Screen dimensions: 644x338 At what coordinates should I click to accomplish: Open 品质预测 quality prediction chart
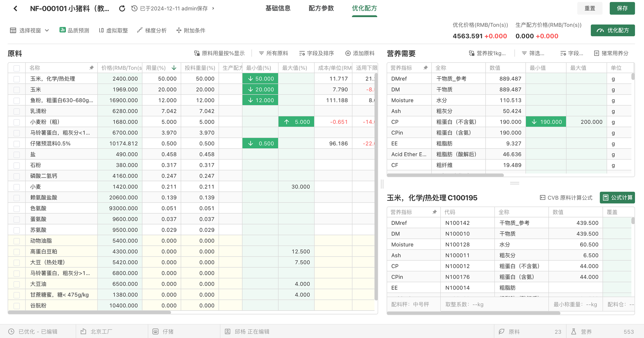tap(74, 30)
